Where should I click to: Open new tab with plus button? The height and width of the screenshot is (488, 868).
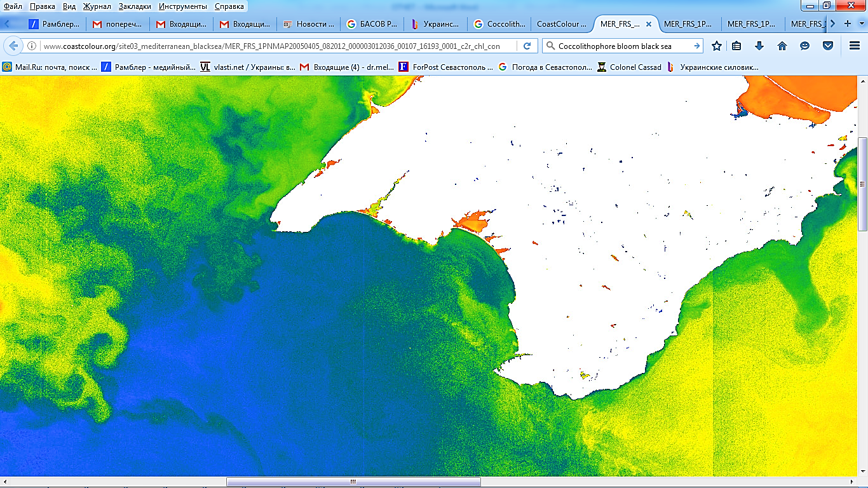click(x=847, y=24)
